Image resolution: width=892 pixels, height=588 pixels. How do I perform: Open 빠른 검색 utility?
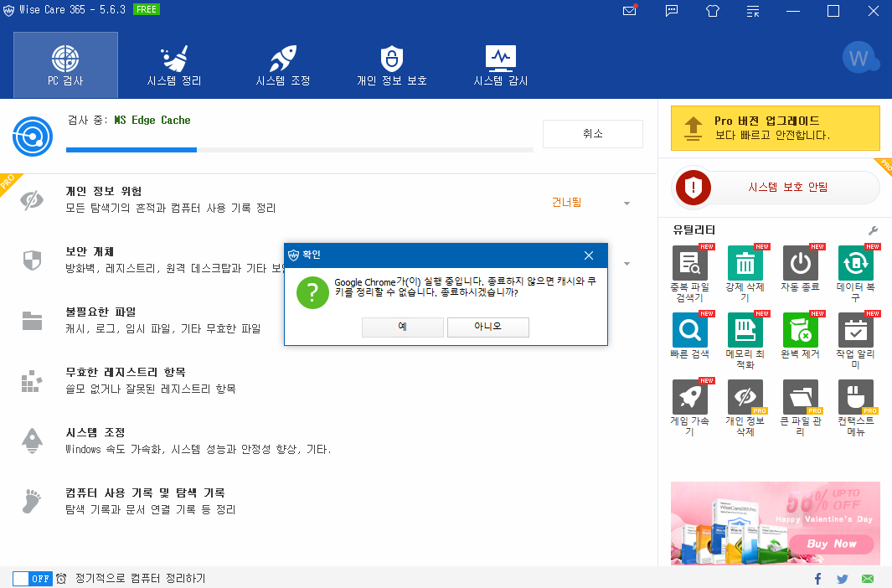pos(690,337)
